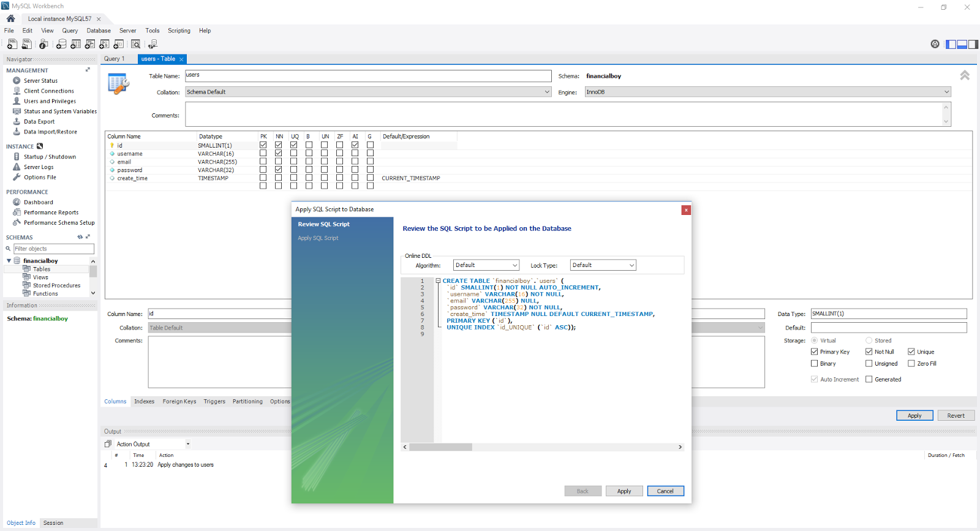Toggle the Unique storage checkbox
The width and height of the screenshot is (980, 531).
[911, 352]
